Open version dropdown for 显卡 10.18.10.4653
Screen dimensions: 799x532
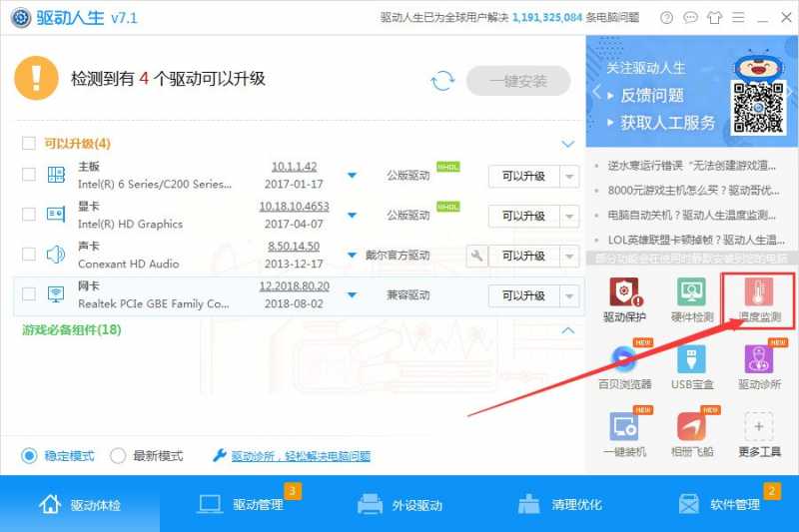coord(352,215)
